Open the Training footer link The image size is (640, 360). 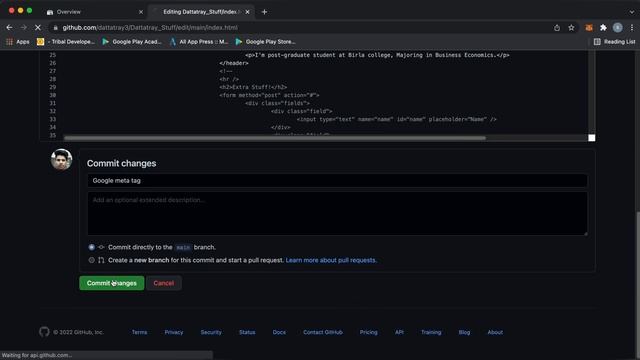(431, 332)
